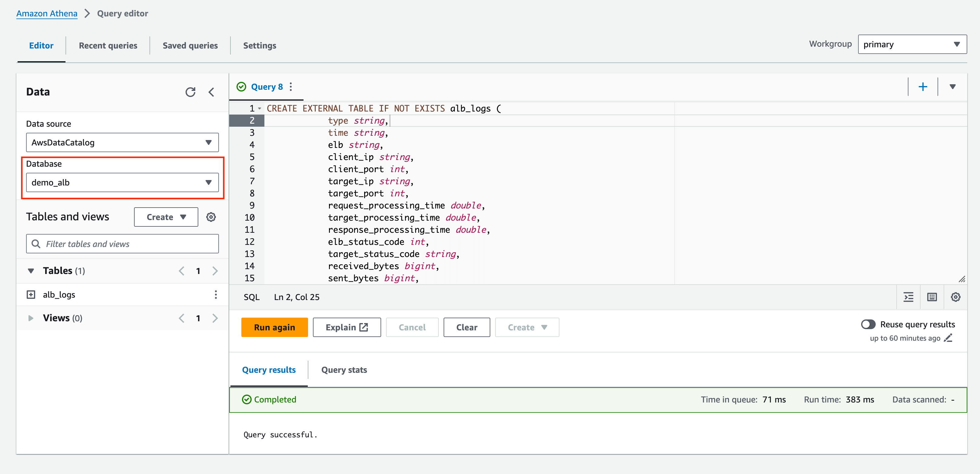Image resolution: width=980 pixels, height=474 pixels.
Task: Add a new query tab
Action: pos(923,87)
